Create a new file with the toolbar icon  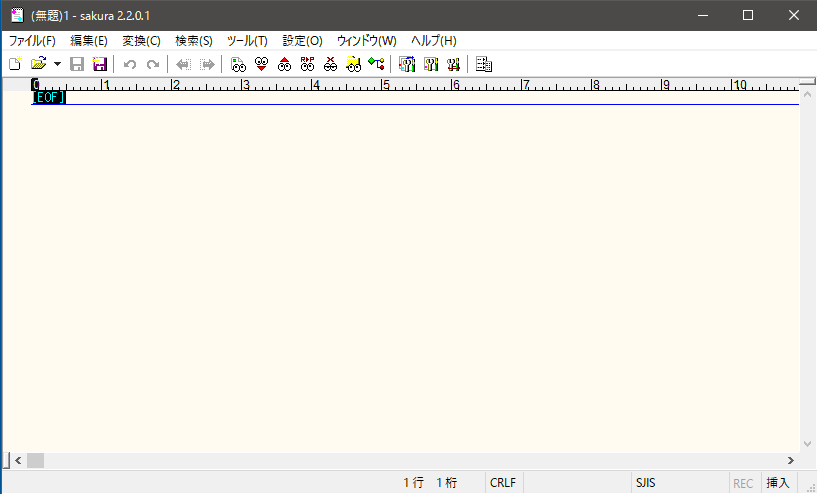click(16, 64)
